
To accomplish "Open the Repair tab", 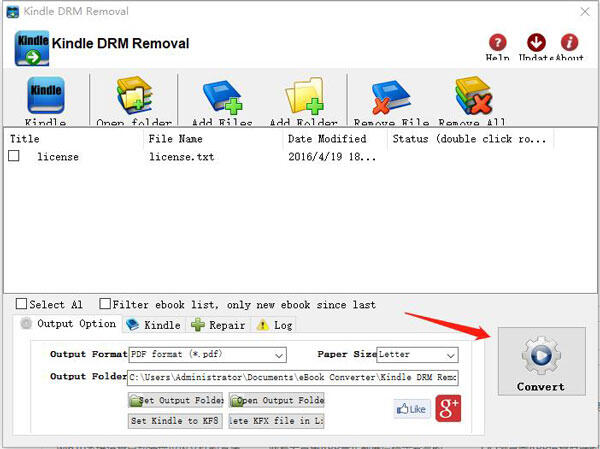I will tap(218, 325).
